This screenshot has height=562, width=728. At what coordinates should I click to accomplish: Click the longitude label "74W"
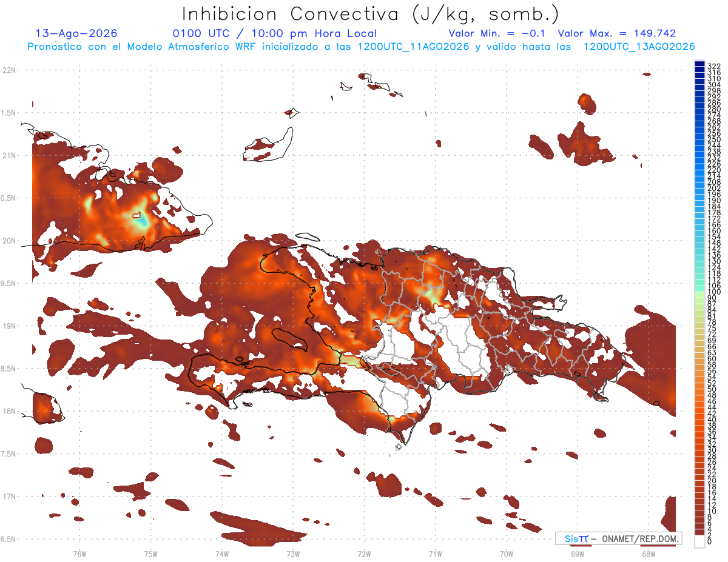tap(221, 554)
